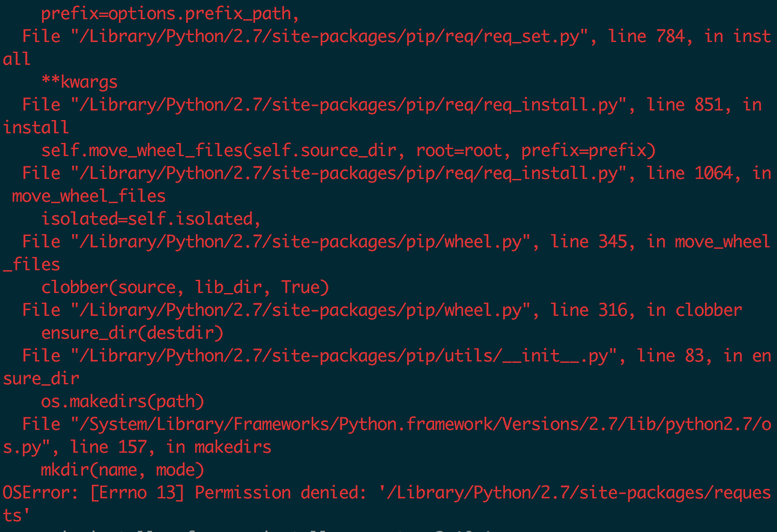The width and height of the screenshot is (777, 532).
Task: Click wheel.py path on line 345 entry
Action: tap(301, 241)
